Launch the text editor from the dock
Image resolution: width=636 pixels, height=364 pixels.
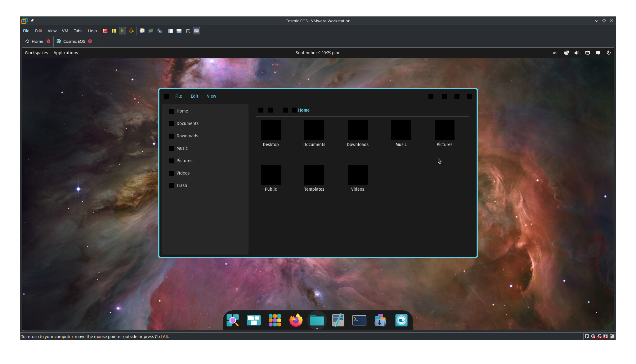(x=338, y=320)
